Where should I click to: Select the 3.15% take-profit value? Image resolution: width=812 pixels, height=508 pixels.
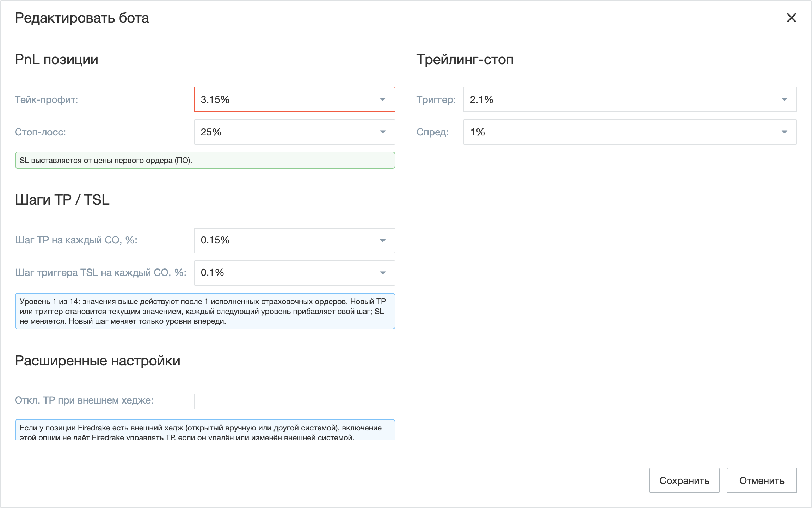click(215, 99)
